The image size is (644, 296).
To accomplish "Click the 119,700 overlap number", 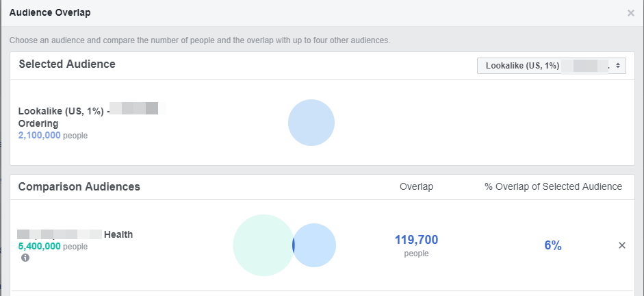I will tap(416, 240).
